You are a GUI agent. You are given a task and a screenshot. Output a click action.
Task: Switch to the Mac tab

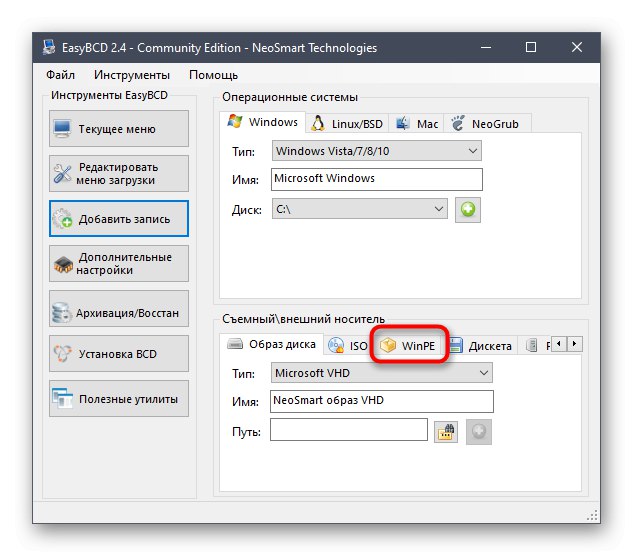coord(416,124)
